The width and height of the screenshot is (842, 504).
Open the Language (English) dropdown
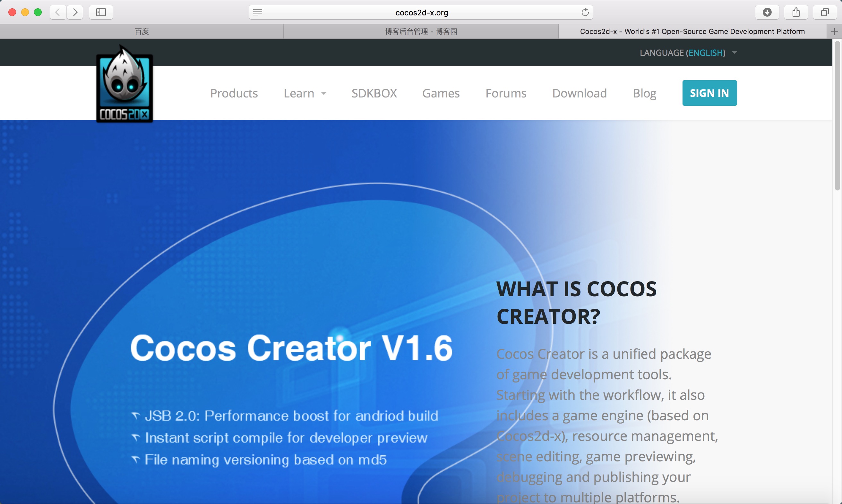[x=688, y=53]
